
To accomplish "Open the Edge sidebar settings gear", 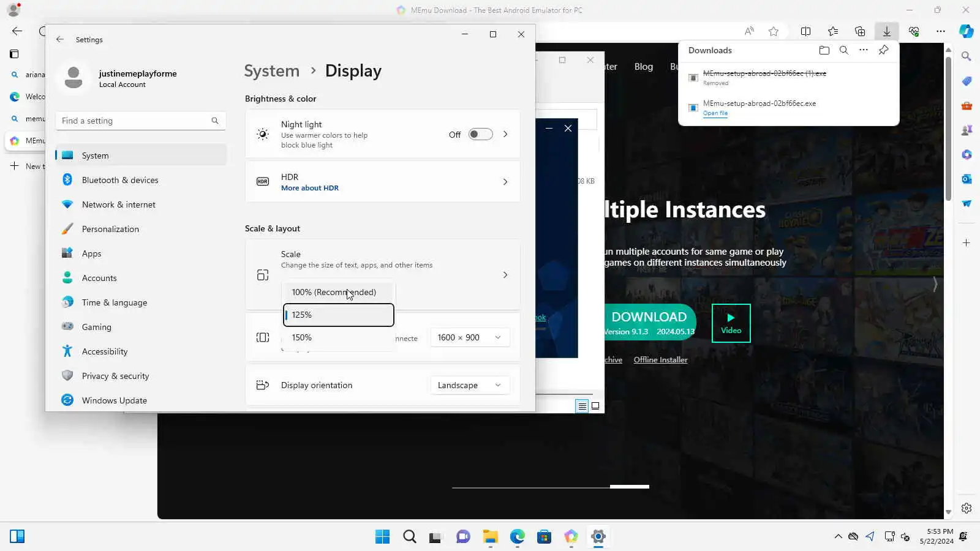I will click(967, 508).
